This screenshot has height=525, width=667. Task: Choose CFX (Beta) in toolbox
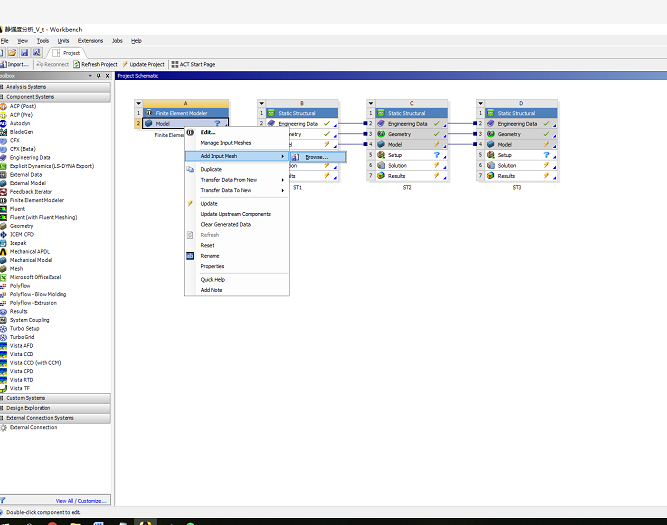[x=23, y=149]
